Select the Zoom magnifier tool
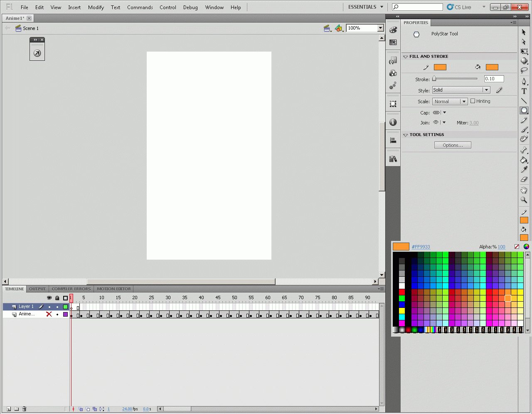This screenshot has width=532, height=414. tap(524, 200)
